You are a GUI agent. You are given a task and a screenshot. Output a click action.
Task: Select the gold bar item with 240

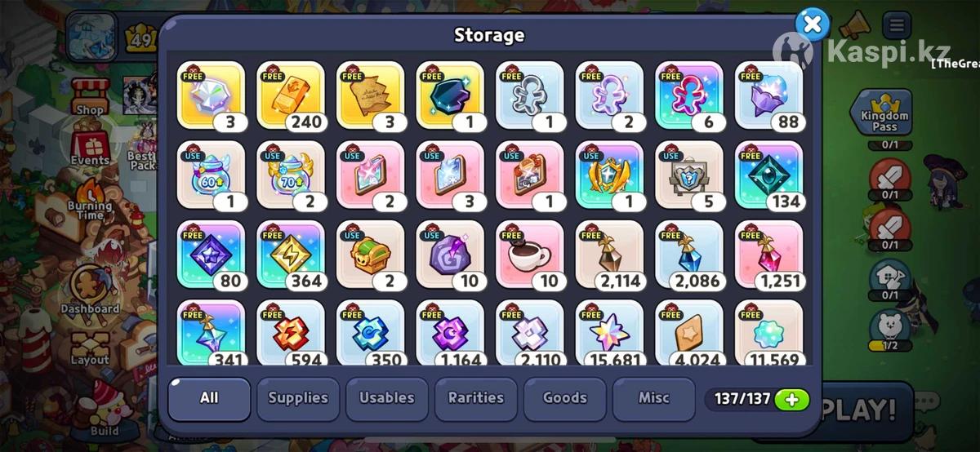coord(291,95)
